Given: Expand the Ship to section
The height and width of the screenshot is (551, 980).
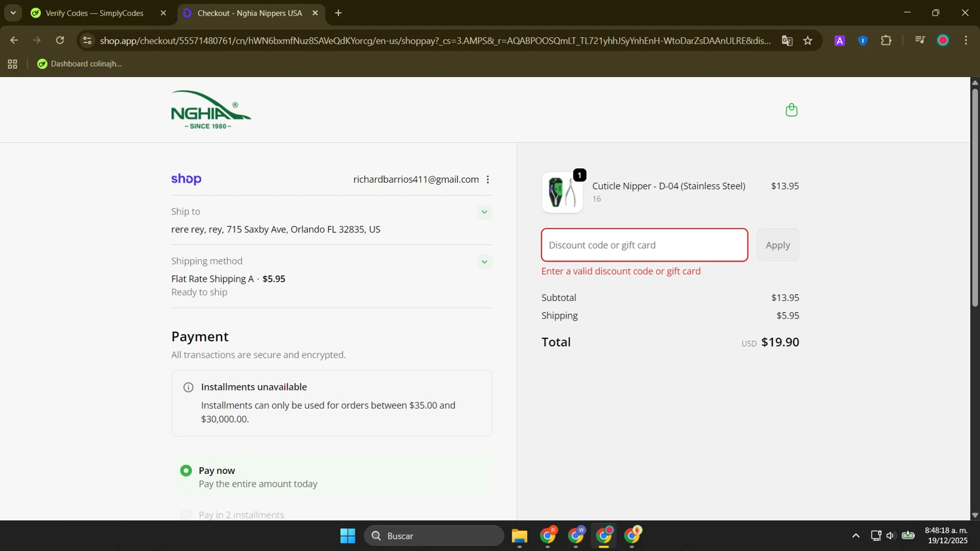Looking at the screenshot, I should click(484, 212).
